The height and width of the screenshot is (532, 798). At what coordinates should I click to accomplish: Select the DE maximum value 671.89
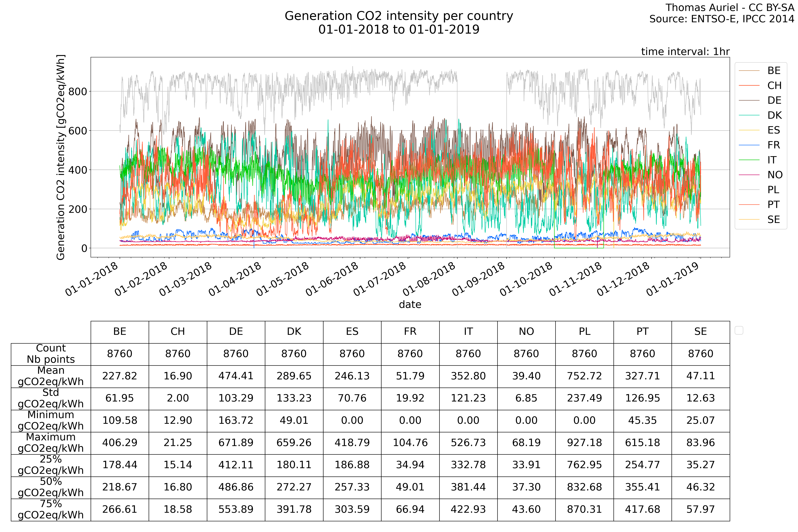coord(236,443)
